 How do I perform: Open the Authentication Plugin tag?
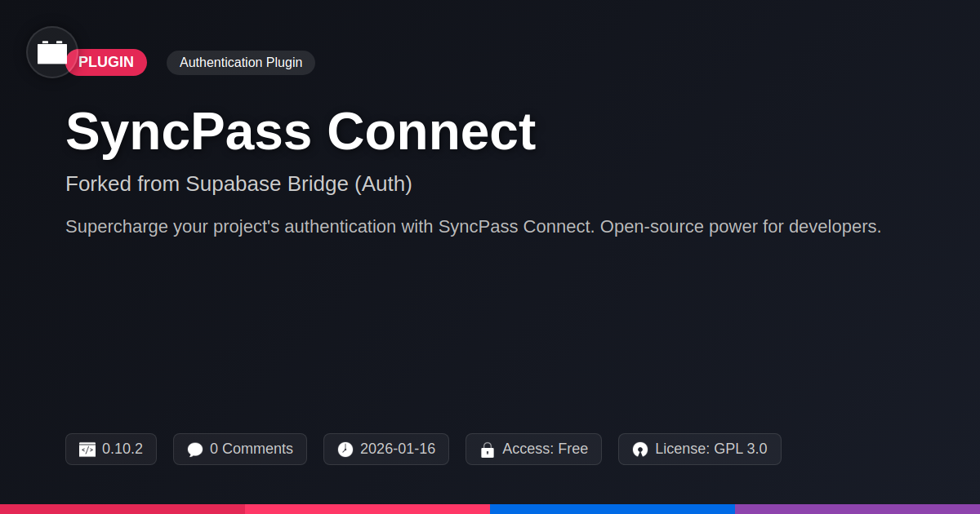coord(241,62)
